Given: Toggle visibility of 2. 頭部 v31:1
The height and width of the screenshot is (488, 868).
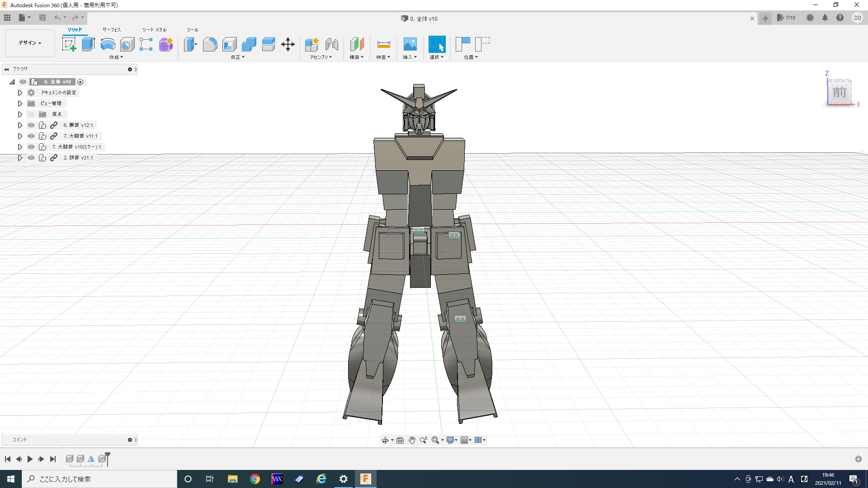Looking at the screenshot, I should [31, 158].
